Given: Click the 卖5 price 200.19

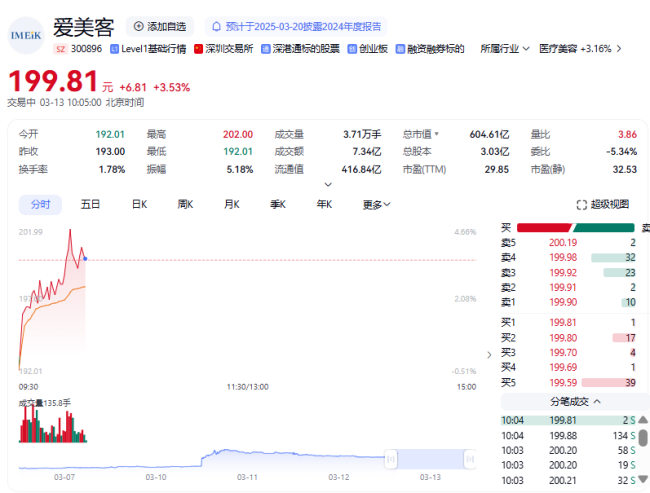Looking at the screenshot, I should pos(563,243).
